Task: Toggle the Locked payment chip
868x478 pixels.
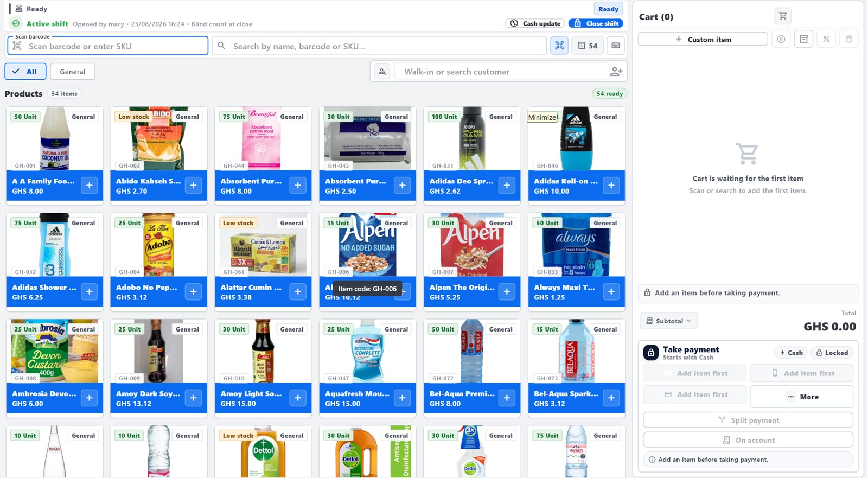Action: (x=832, y=353)
